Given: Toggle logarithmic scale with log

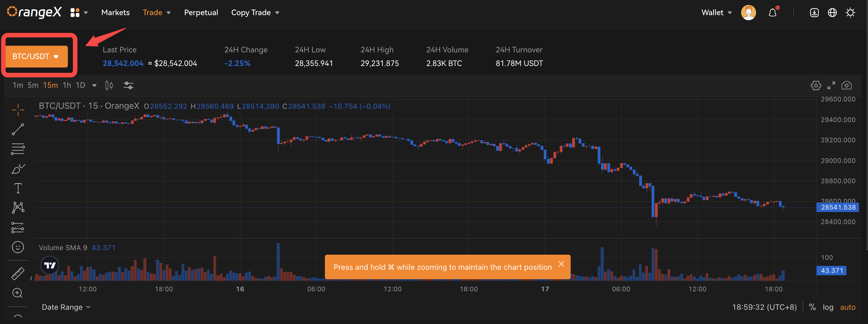Looking at the screenshot, I should (x=828, y=307).
